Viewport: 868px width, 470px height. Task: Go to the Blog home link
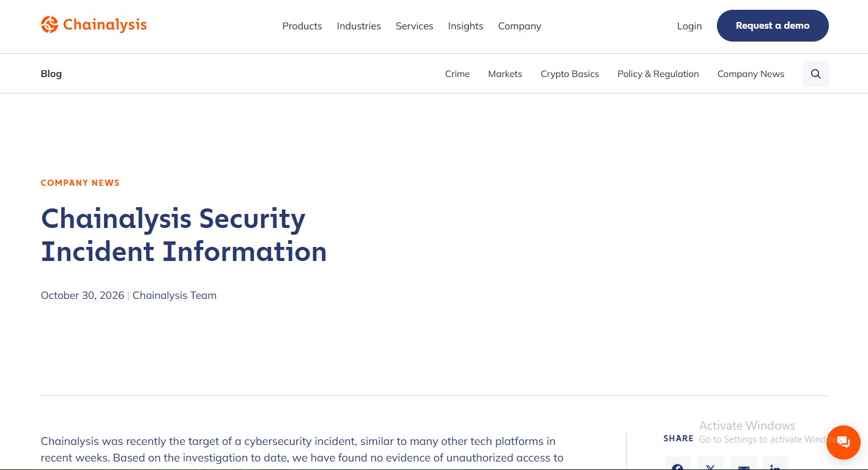point(51,73)
